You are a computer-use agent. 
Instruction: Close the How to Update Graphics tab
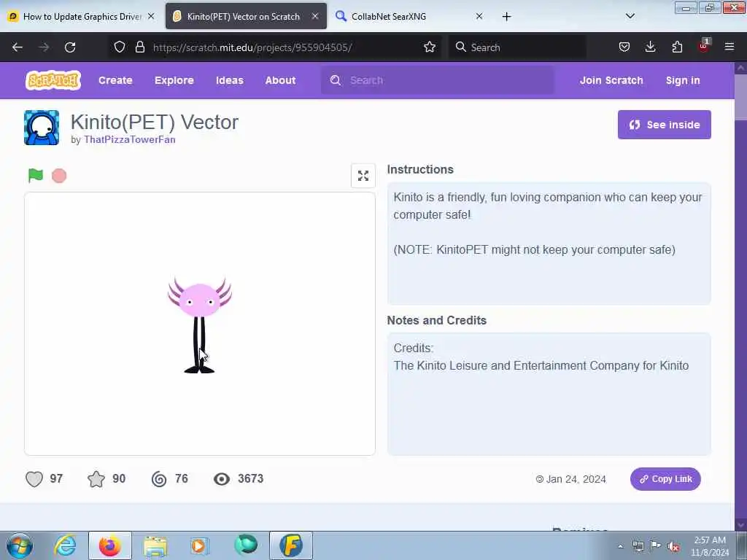click(x=151, y=16)
